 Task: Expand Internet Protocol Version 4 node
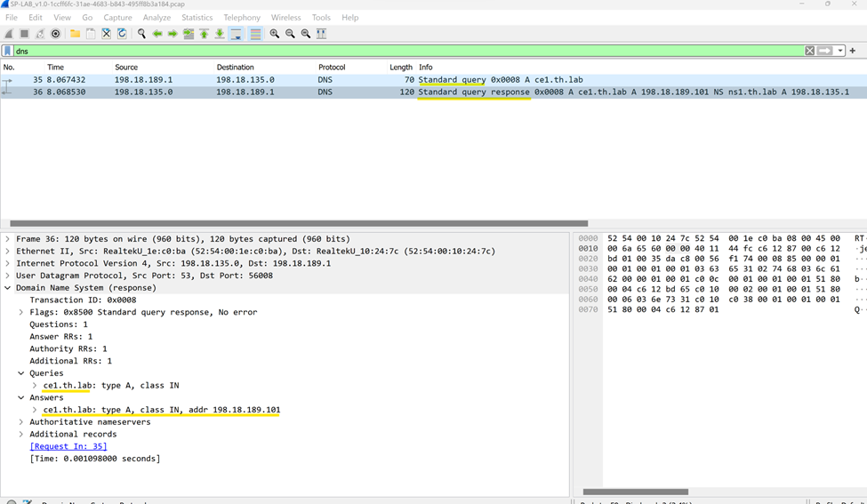click(8, 264)
